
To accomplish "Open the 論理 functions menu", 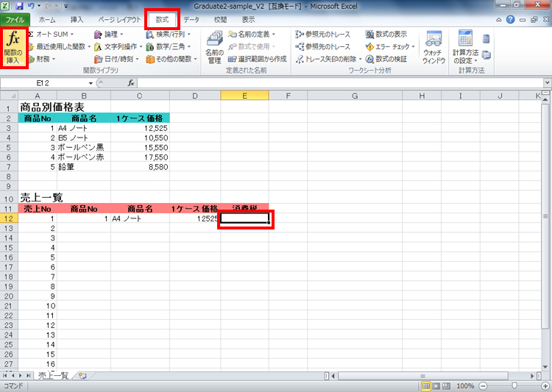I will pos(109,34).
